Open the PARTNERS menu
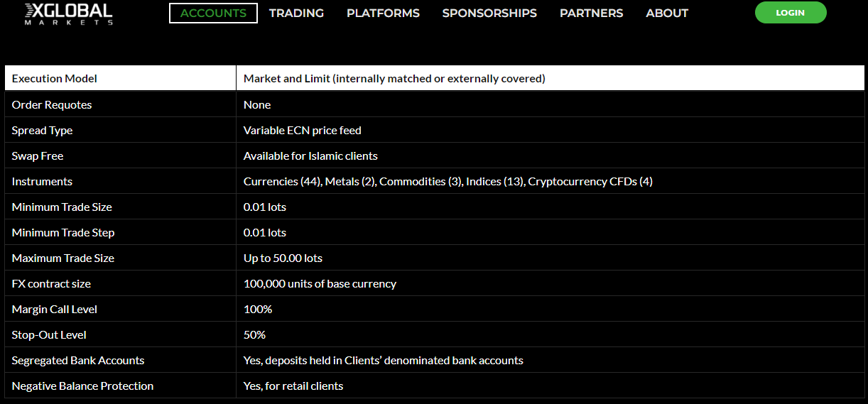The height and width of the screenshot is (404, 868). (591, 13)
